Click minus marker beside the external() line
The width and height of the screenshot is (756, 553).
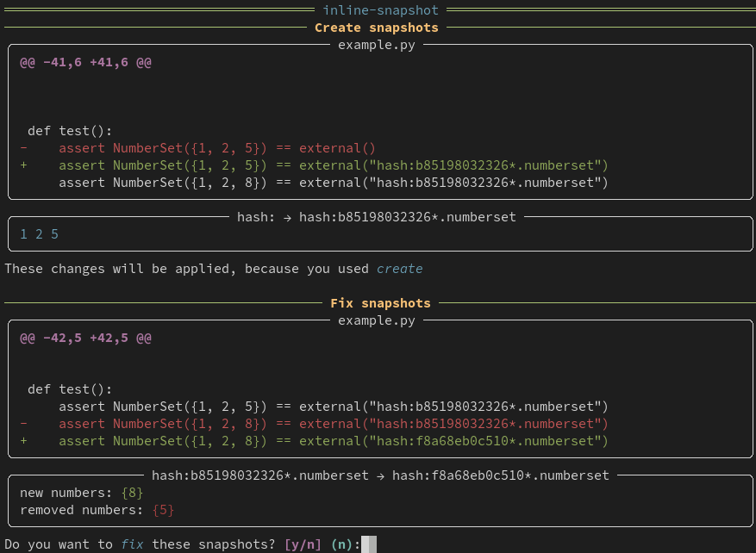tap(23, 148)
